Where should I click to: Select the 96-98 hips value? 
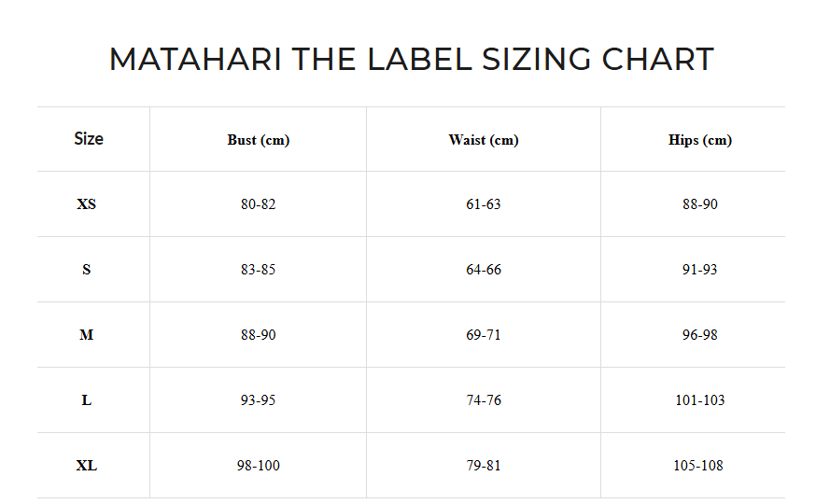pyautogui.click(x=700, y=335)
